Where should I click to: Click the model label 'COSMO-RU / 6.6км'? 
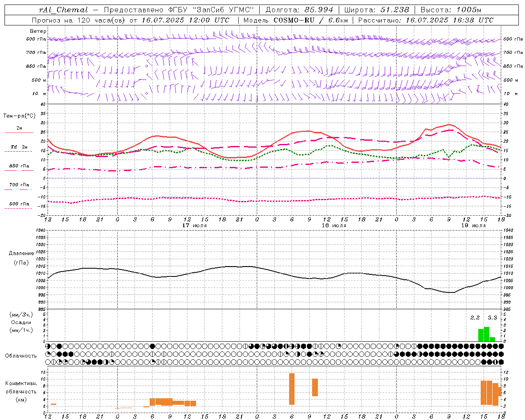pos(311,20)
